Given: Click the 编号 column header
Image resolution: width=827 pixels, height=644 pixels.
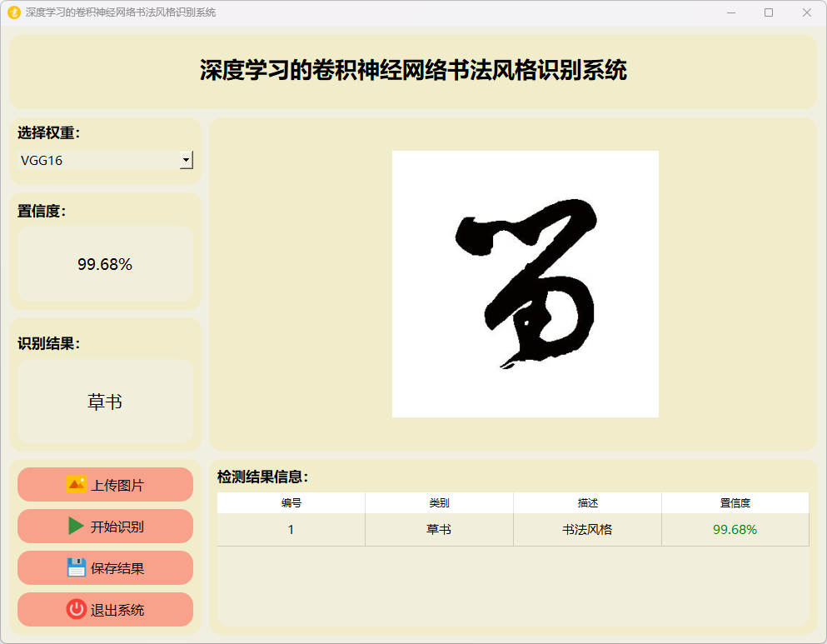Looking at the screenshot, I should (291, 503).
